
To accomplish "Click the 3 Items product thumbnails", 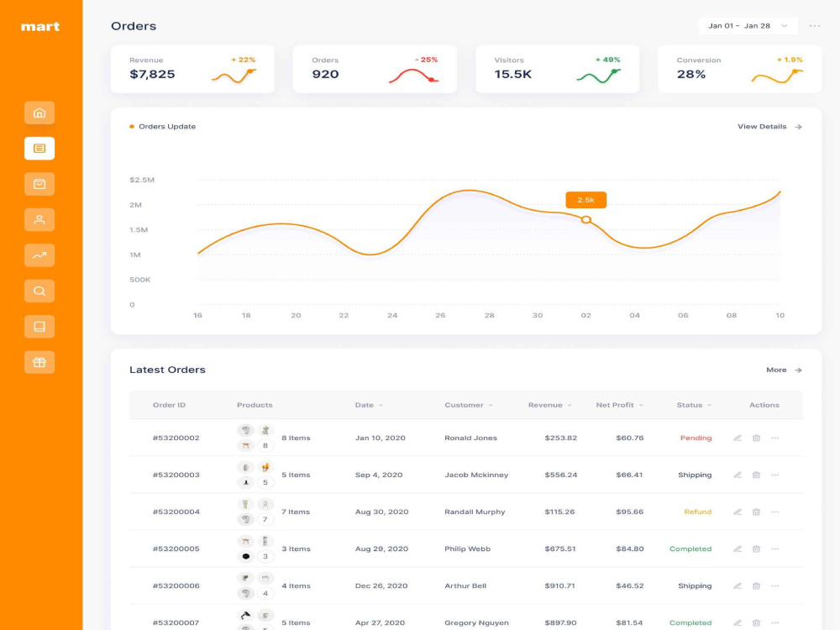I will [255, 549].
